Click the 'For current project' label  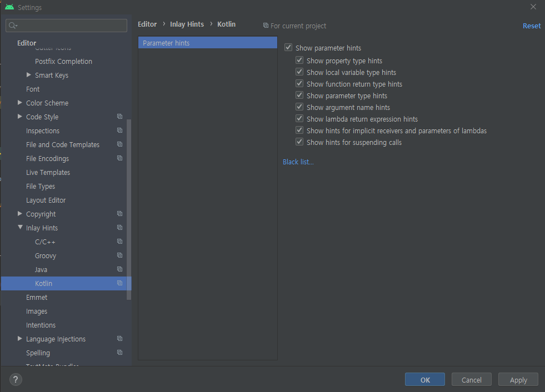(x=298, y=26)
